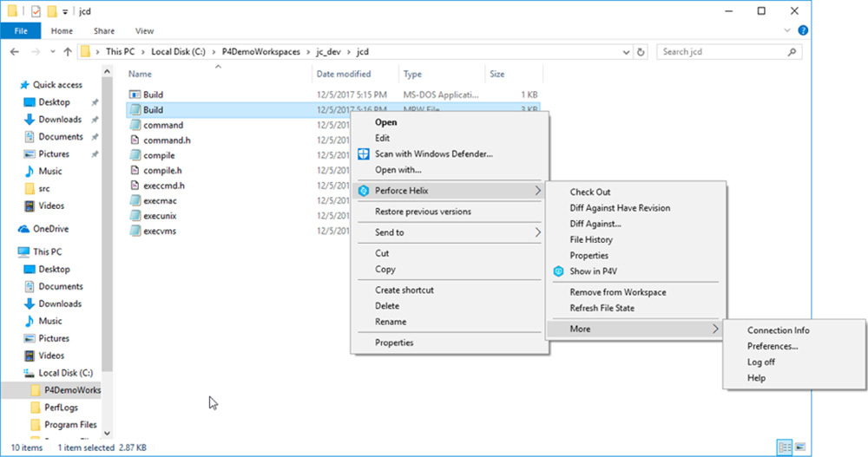This screenshot has height=457, width=868.
Task: Click the OneDrive cloud icon in sidebar
Action: (x=26, y=229)
